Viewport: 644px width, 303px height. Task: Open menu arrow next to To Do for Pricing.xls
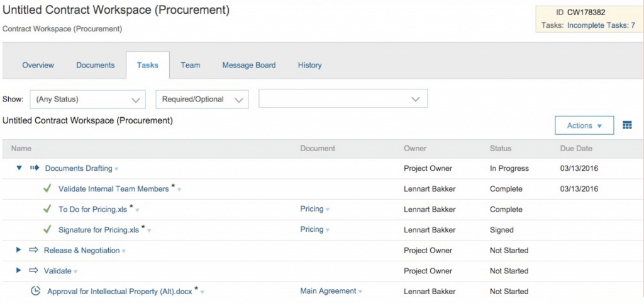tap(137, 210)
